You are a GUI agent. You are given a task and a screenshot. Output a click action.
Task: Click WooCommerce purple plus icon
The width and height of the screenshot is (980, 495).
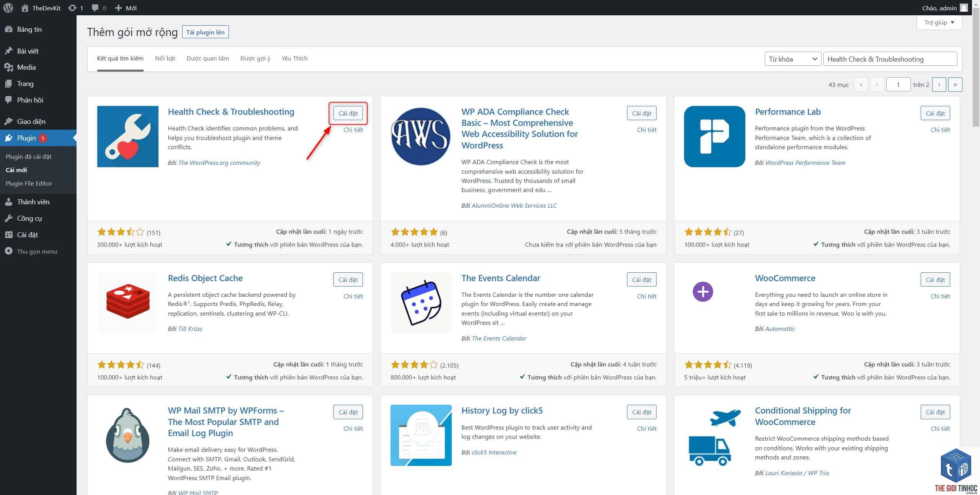703,292
